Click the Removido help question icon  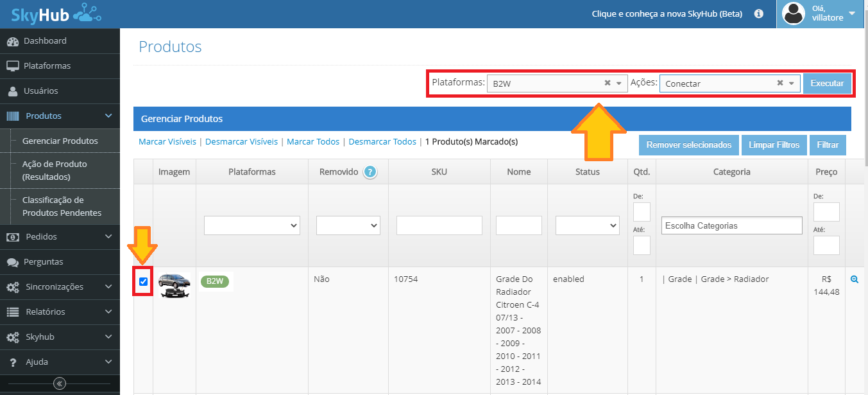point(369,171)
